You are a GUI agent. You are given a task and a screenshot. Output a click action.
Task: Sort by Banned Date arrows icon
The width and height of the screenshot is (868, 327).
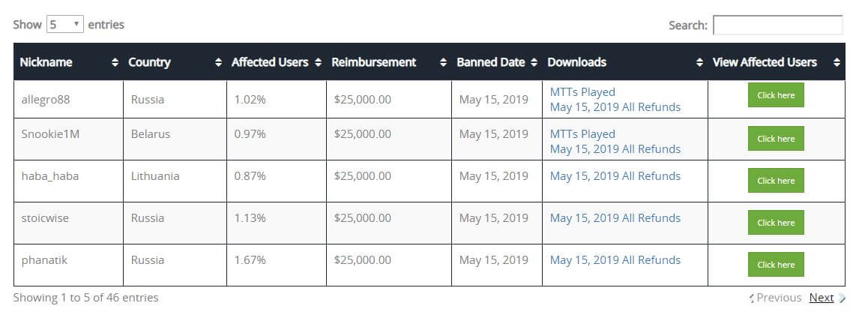(x=534, y=62)
